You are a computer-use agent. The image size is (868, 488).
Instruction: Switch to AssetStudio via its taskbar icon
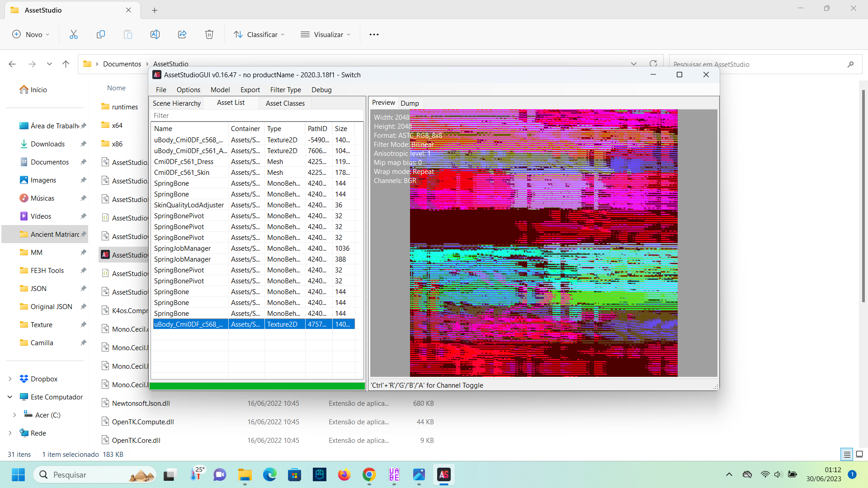tap(444, 474)
